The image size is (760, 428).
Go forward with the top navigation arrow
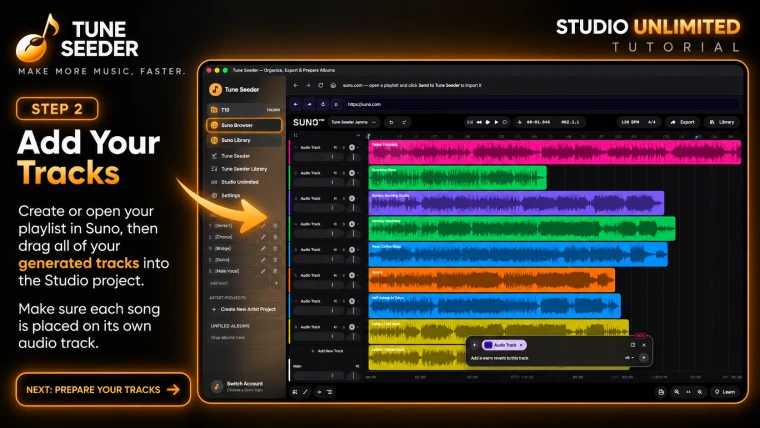click(x=308, y=85)
